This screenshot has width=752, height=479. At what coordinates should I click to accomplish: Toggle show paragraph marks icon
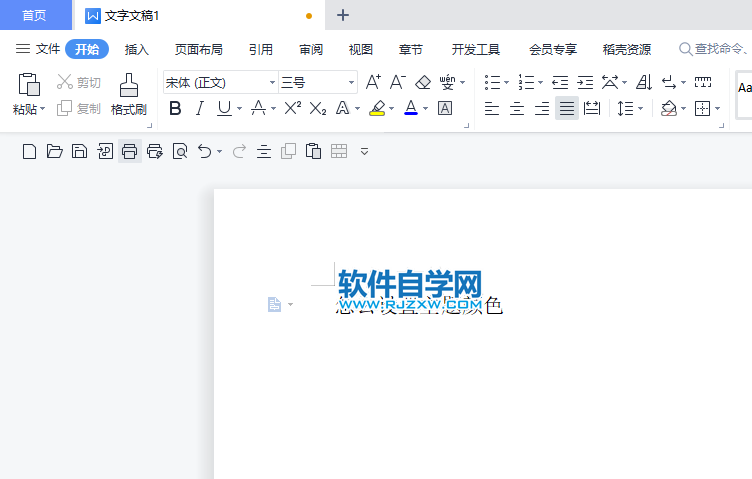tap(669, 82)
